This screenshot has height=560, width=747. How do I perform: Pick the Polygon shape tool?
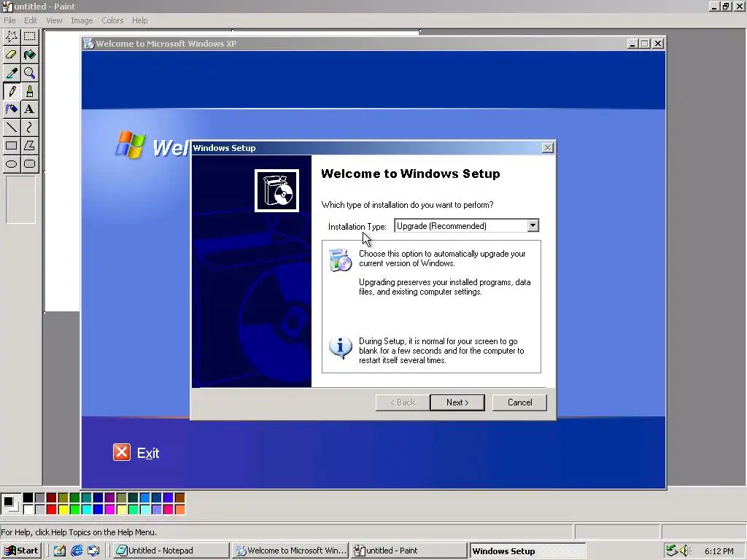pyautogui.click(x=29, y=146)
